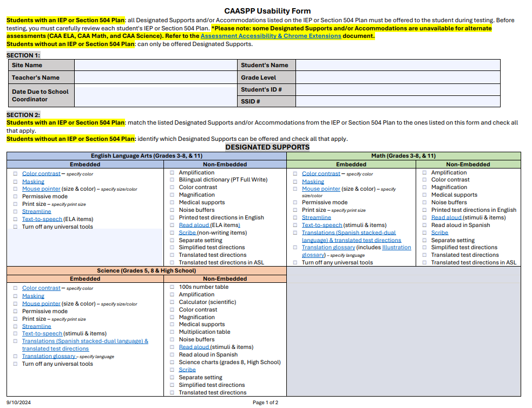
Task: Click Math (Grades 3-8, & 11) header
Action: coord(403,156)
